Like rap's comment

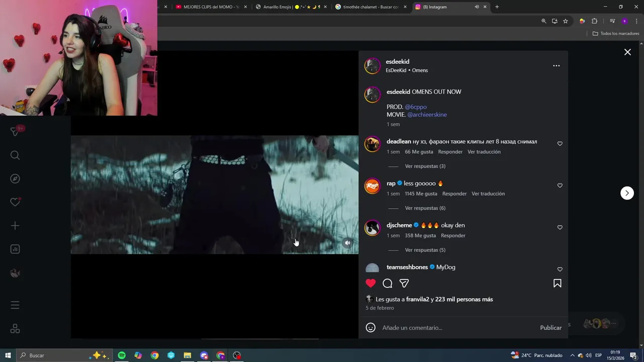coord(560,186)
